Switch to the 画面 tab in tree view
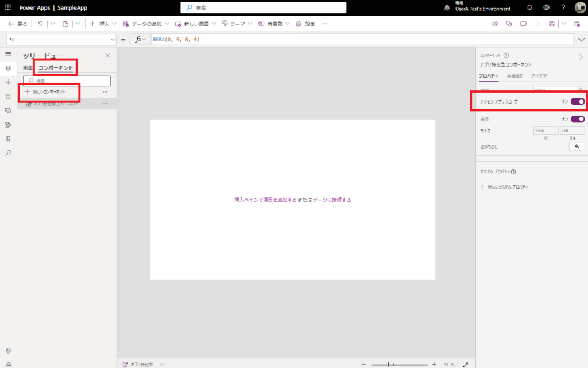 pos(28,67)
